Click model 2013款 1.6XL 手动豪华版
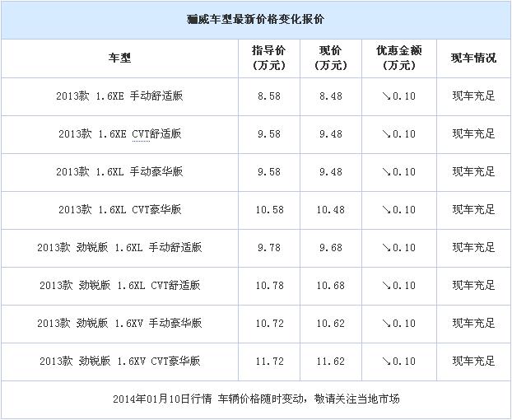Screen dimensions: 512x420 (x=119, y=172)
